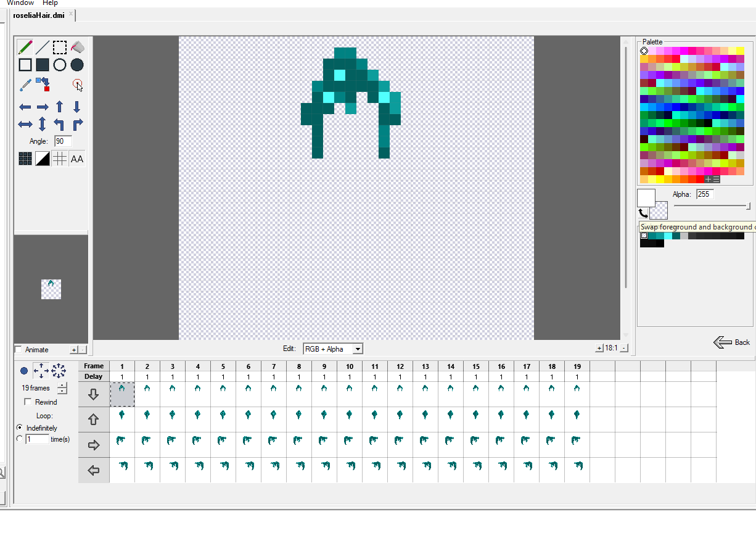Image resolution: width=756 pixels, height=554 pixels.
Task: Open the Window menu
Action: 20,3
